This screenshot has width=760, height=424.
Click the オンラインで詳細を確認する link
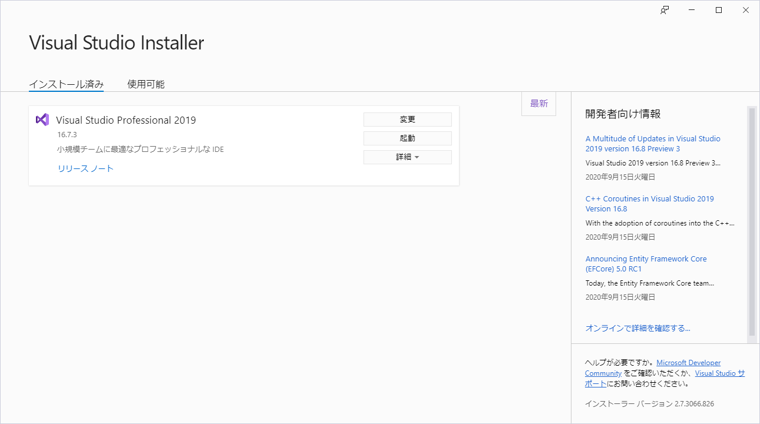click(637, 328)
